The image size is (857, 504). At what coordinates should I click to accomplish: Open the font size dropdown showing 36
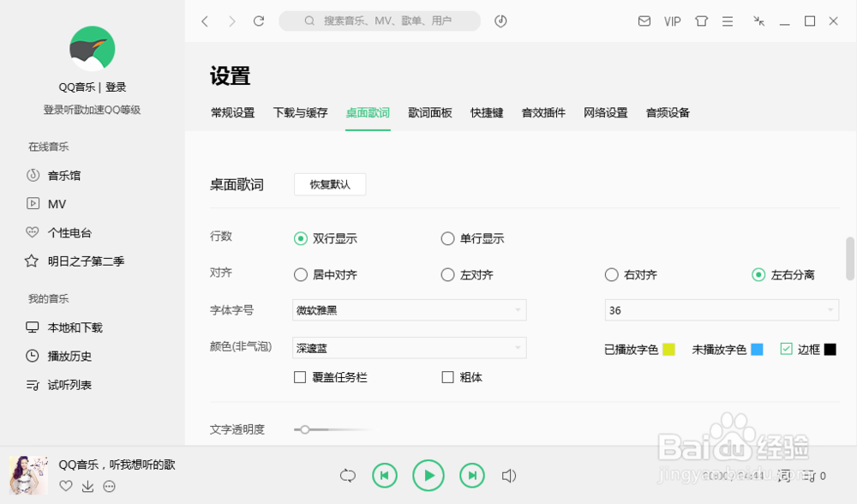click(x=721, y=310)
